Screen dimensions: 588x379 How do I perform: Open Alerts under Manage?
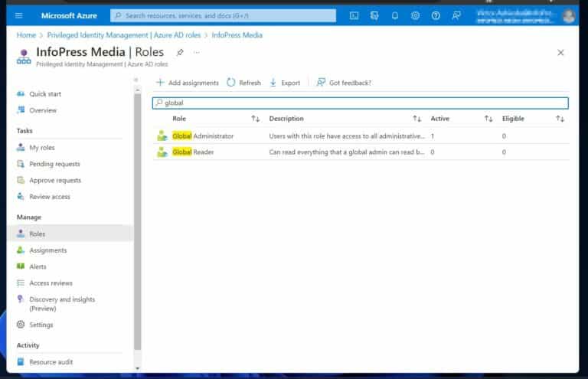pyautogui.click(x=38, y=266)
